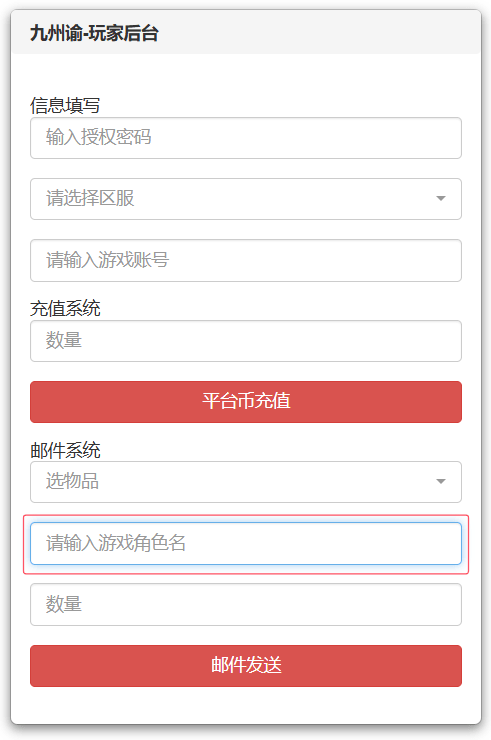The image size is (491, 740).
Task: Click the 九州谕-玩家后台 header title
Action: (x=94, y=34)
